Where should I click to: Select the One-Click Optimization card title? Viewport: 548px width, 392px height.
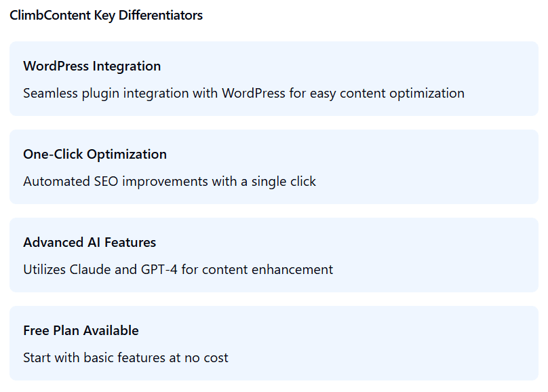tap(94, 155)
